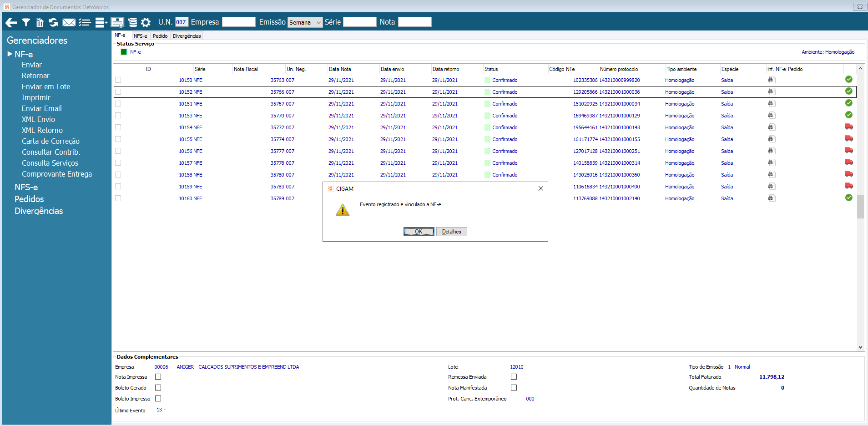The height and width of the screenshot is (426, 868).
Task: Tick the checkbox for row 10160
Action: pos(118,198)
